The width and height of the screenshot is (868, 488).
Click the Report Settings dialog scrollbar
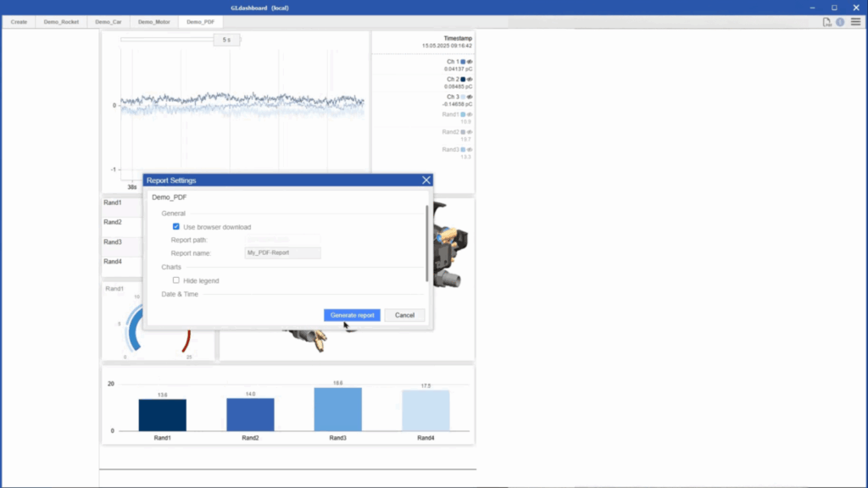coord(427,243)
